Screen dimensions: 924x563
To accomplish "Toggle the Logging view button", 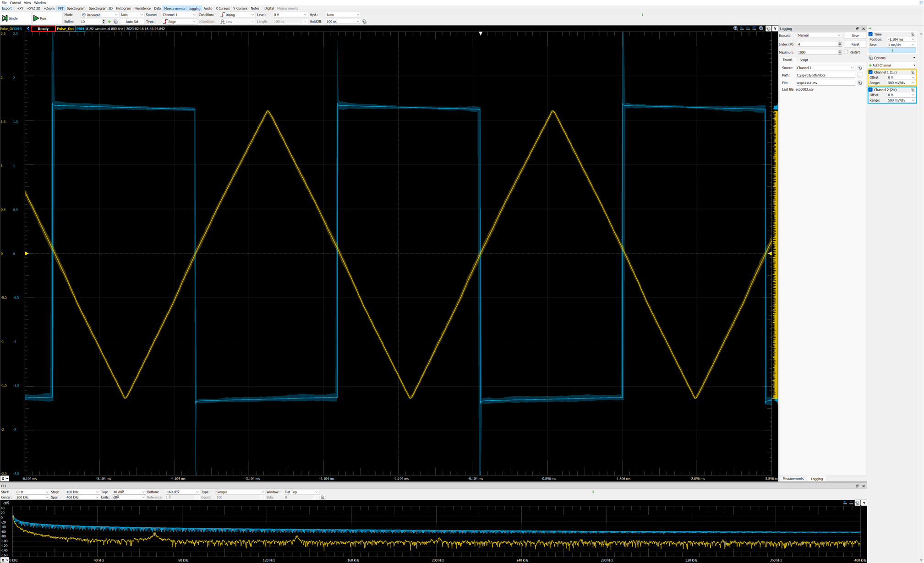I will pyautogui.click(x=194, y=8).
